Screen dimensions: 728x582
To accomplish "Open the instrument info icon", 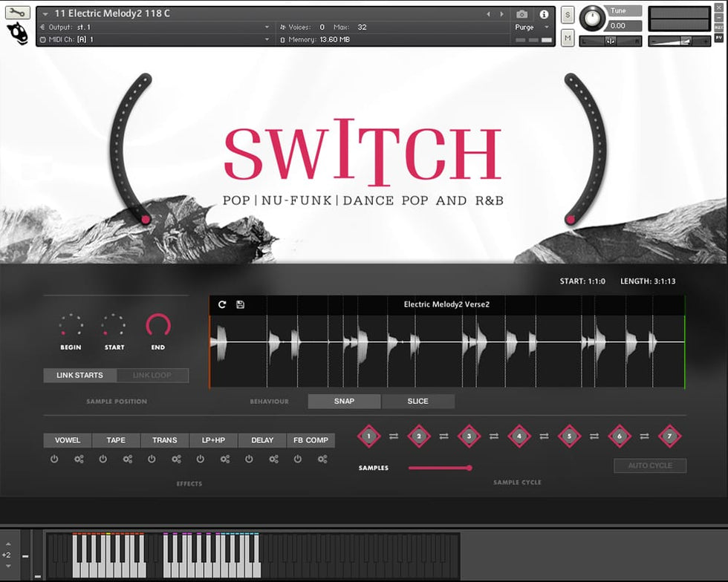I will [x=544, y=14].
